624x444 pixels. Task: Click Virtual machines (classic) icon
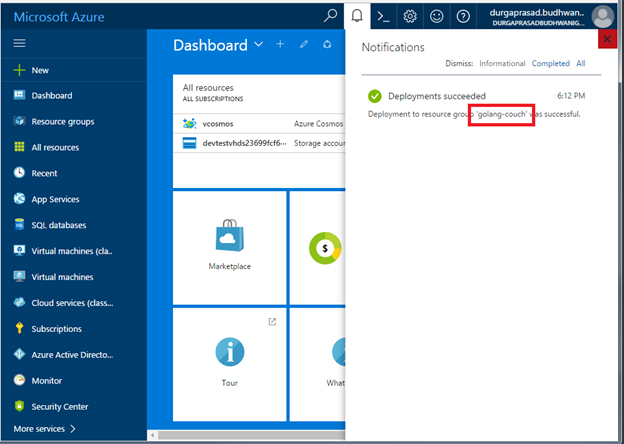coord(19,250)
